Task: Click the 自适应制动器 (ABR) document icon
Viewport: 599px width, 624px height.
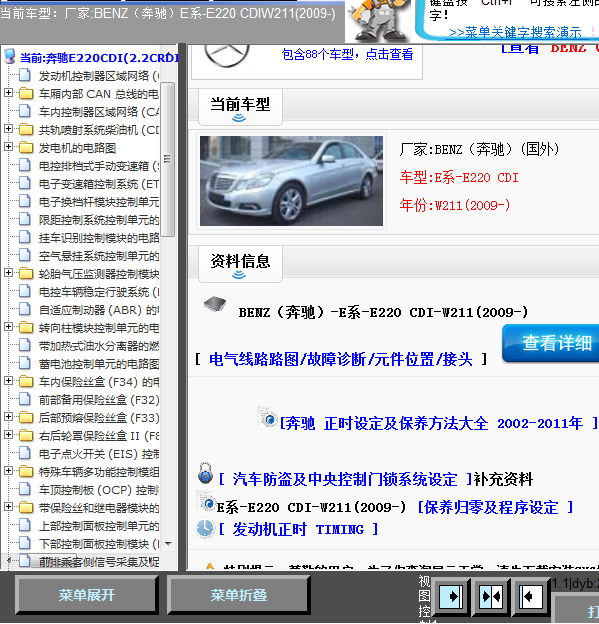Action: click(x=25, y=309)
